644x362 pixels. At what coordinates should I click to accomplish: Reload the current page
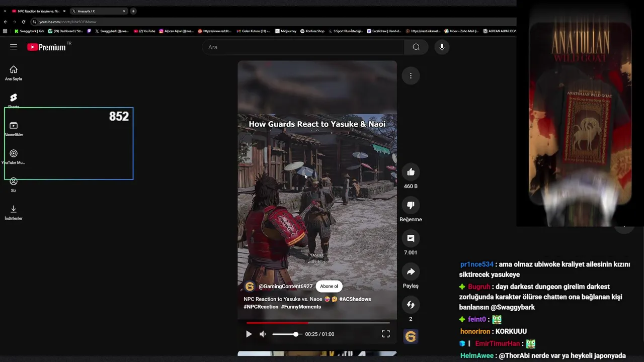point(24,22)
